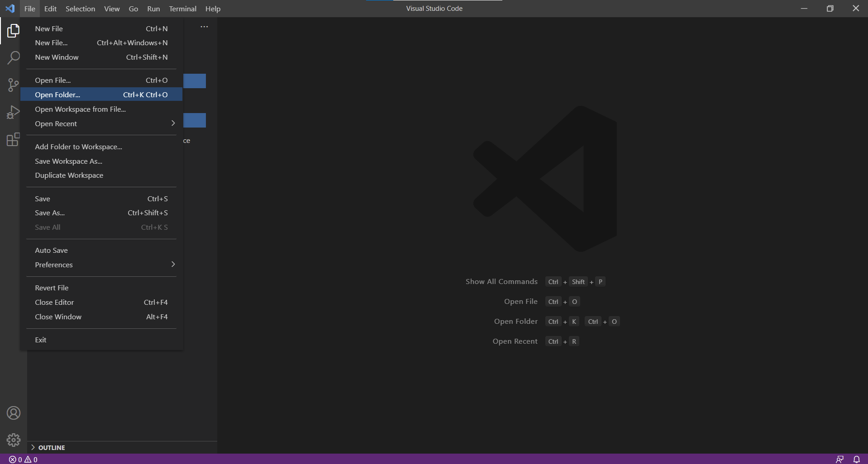Click the File menu
Image resolution: width=868 pixels, height=464 pixels.
click(x=30, y=9)
